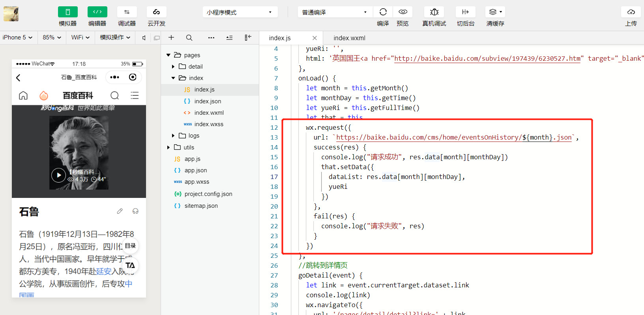Viewport: 644px width, 315px height.
Task: Open the 小程序模式 mode dropdown
Action: click(x=240, y=12)
